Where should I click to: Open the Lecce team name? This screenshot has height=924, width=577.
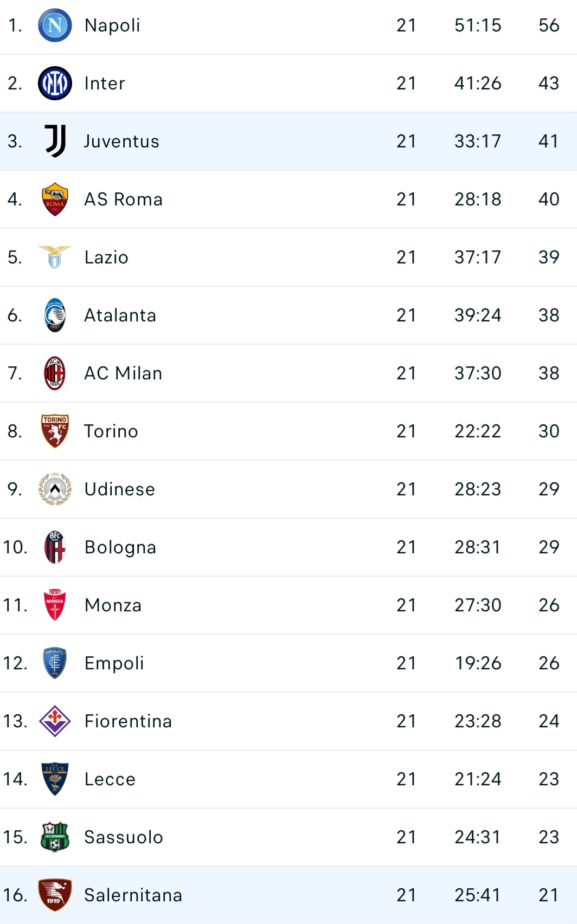click(x=110, y=779)
